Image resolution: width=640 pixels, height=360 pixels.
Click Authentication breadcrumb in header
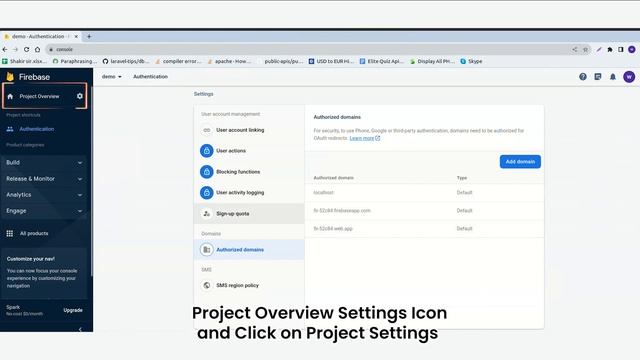(150, 76)
